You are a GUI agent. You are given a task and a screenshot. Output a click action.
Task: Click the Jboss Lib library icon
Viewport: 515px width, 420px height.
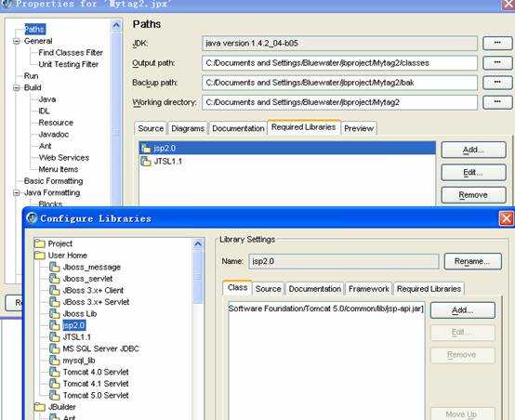(x=54, y=313)
